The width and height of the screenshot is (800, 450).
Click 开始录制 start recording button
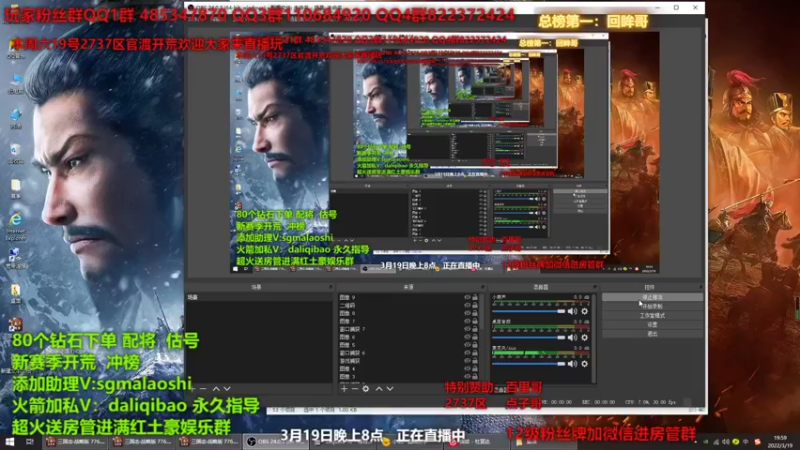coord(652,306)
